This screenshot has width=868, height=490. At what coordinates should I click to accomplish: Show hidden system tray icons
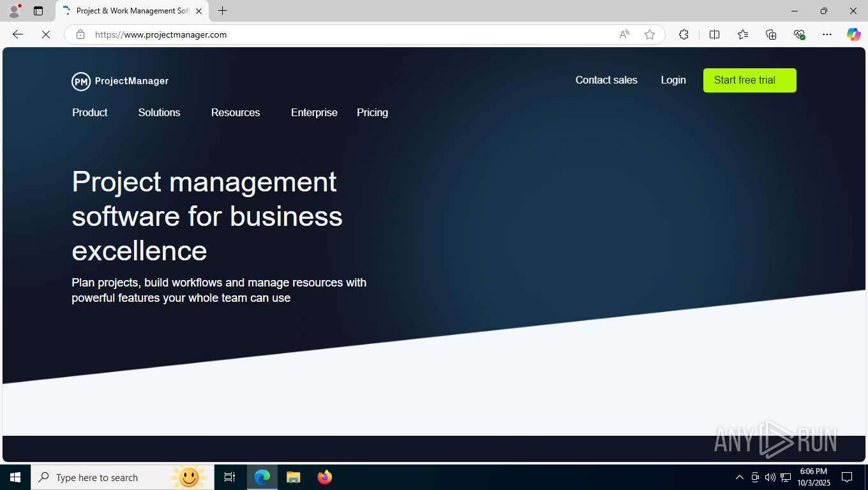740,477
